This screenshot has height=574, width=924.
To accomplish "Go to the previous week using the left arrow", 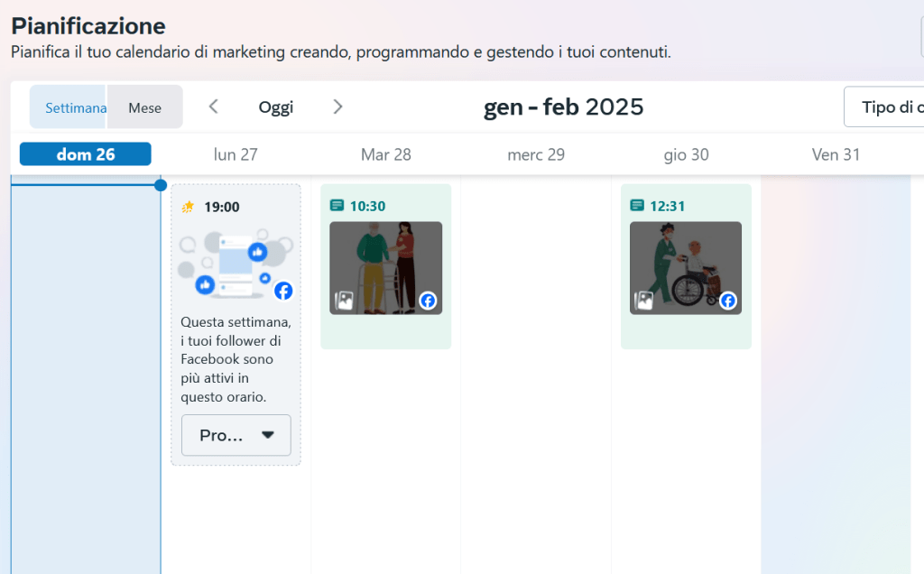I will point(214,106).
